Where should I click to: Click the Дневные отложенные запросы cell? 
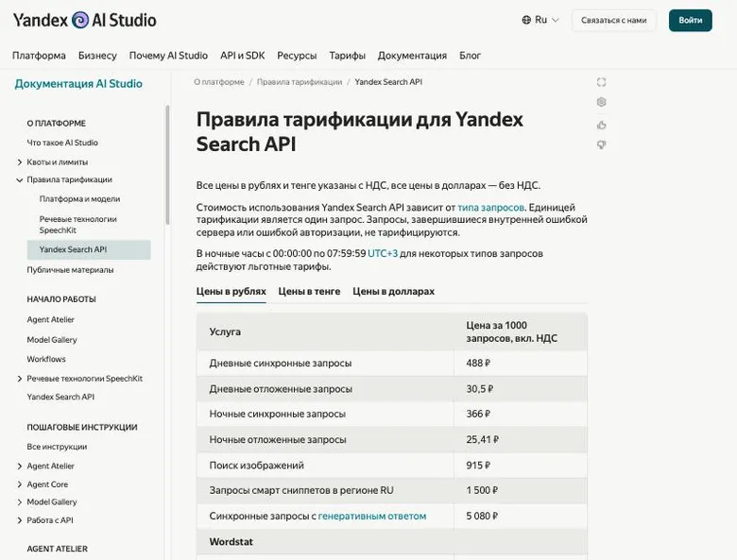click(x=325, y=389)
